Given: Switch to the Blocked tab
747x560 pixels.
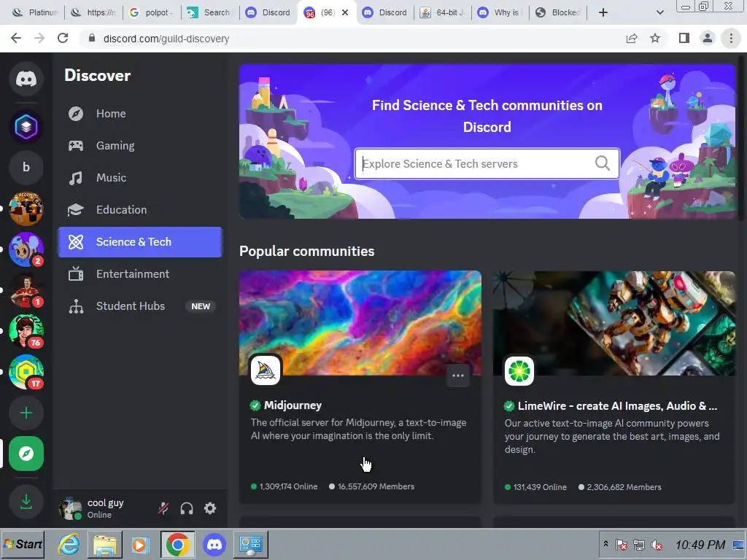Looking at the screenshot, I should pos(558,12).
